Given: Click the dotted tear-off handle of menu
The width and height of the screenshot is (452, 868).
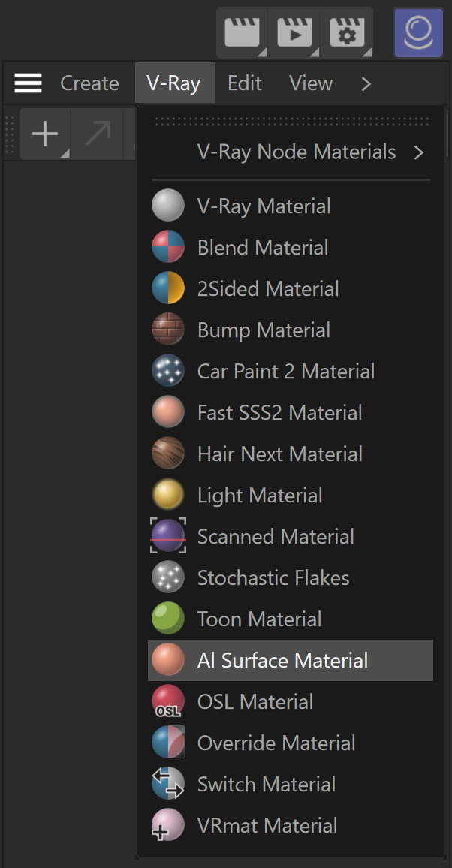Looking at the screenshot, I should (x=292, y=121).
